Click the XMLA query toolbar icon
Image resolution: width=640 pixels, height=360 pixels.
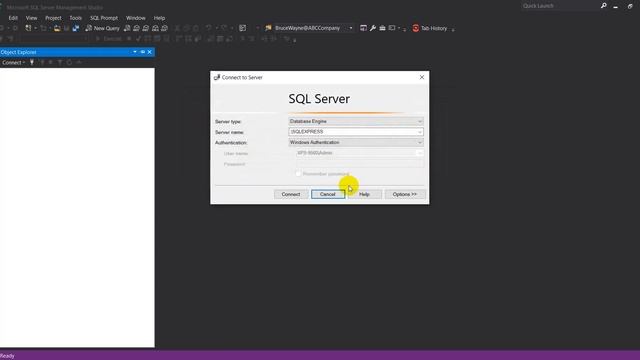point(155,28)
